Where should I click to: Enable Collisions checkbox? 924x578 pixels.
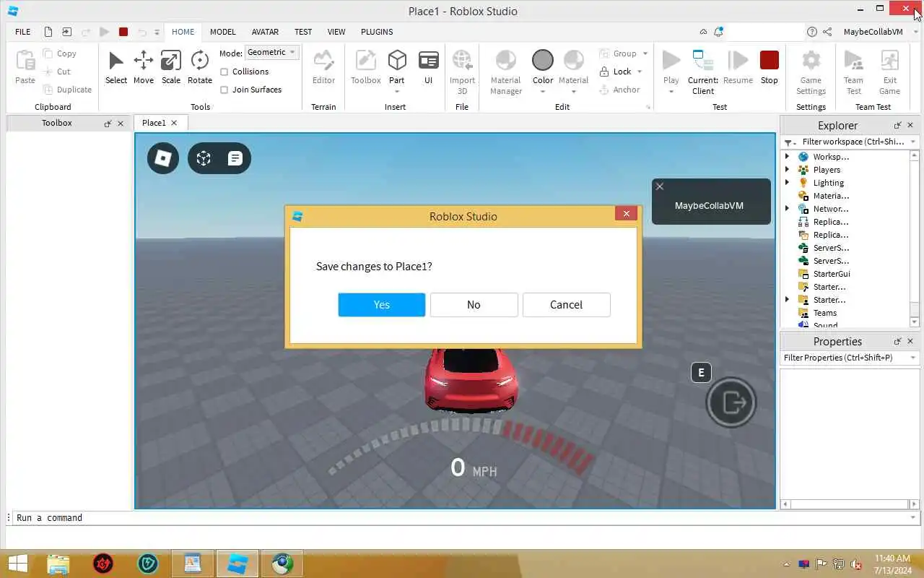(224, 72)
